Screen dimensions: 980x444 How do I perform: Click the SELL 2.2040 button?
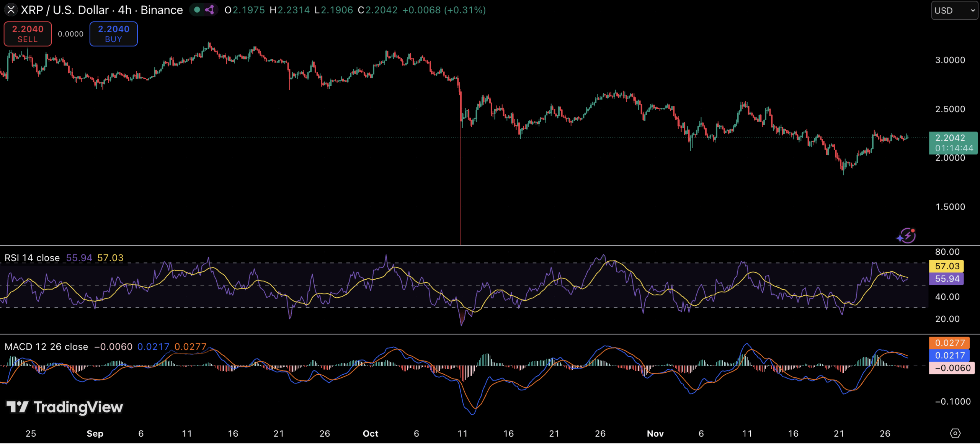(x=28, y=34)
